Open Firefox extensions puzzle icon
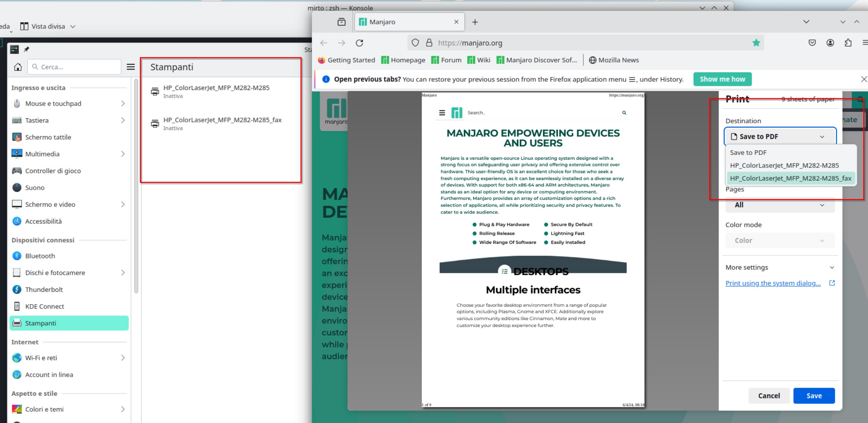 [848, 43]
